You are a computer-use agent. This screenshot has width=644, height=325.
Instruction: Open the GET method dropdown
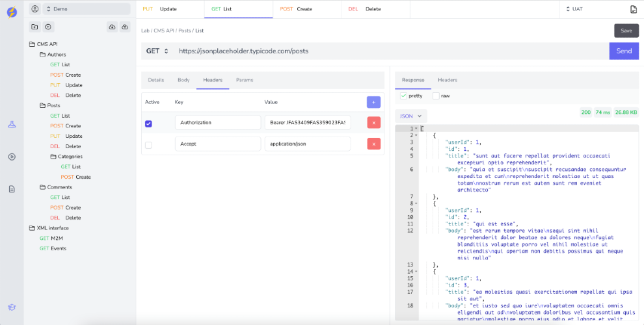click(x=157, y=51)
